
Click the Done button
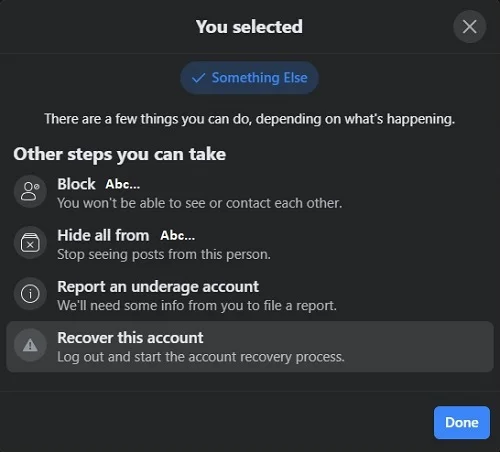click(462, 422)
